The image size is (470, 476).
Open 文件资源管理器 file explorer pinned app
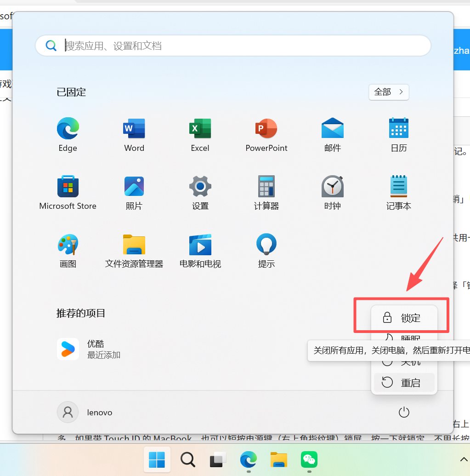coord(134,251)
